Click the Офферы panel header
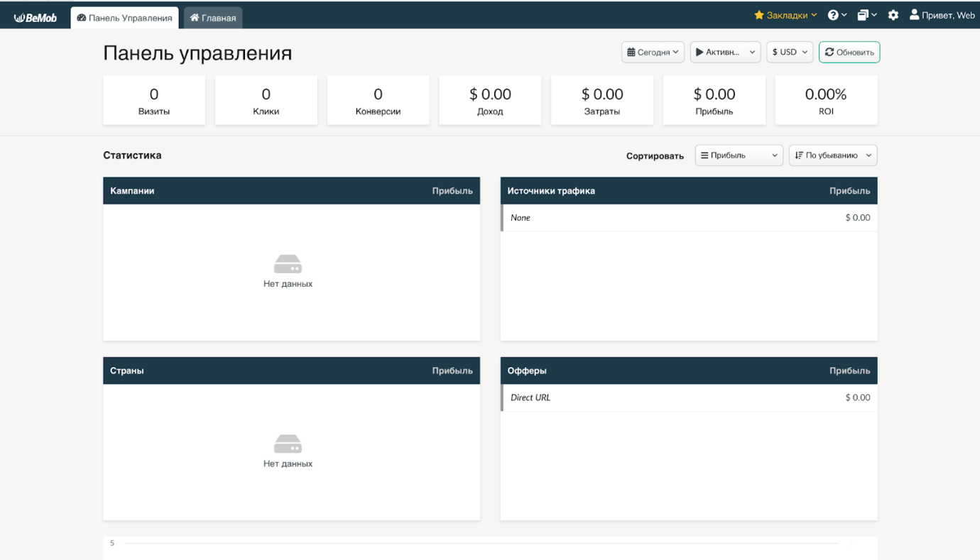This screenshot has height=560, width=980. pos(689,370)
